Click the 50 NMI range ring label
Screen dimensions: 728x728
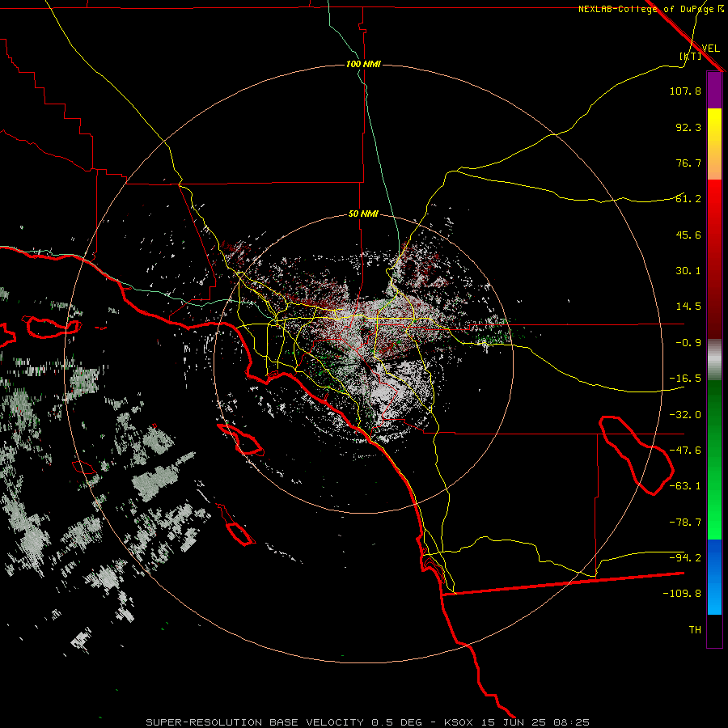click(x=363, y=214)
